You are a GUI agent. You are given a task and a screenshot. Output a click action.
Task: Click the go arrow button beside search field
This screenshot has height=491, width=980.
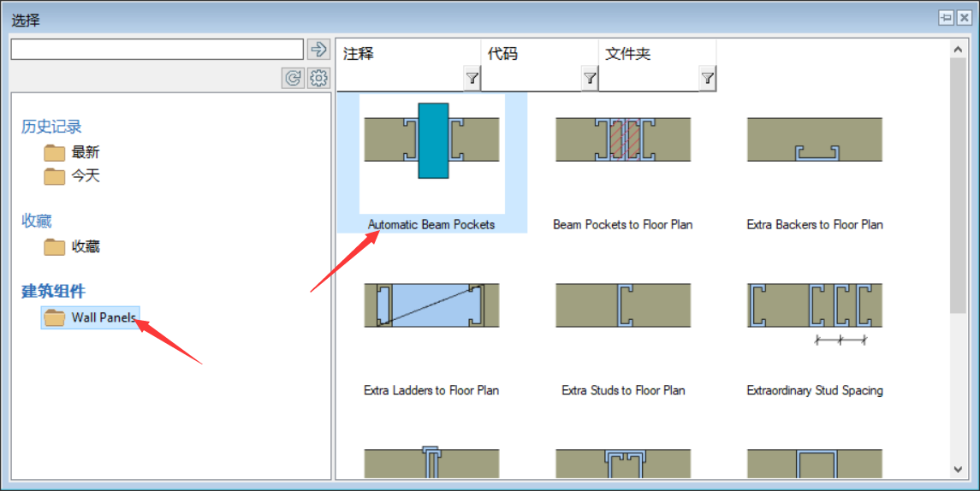click(318, 50)
